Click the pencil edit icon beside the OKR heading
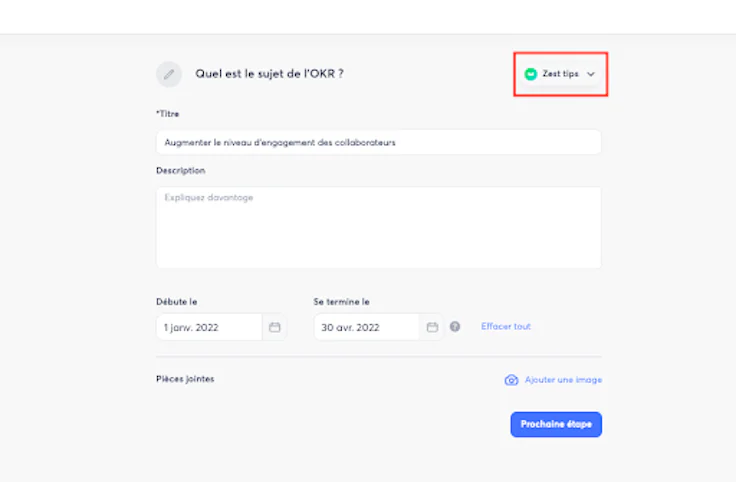The width and height of the screenshot is (736, 482). [x=169, y=74]
